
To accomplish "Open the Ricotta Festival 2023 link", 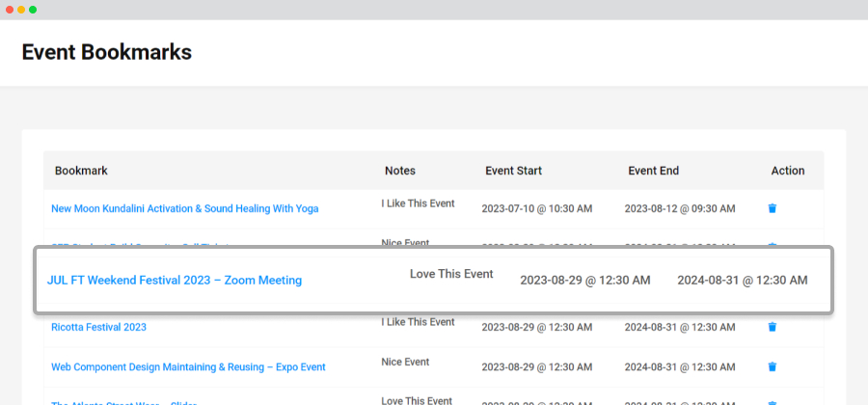I will (98, 327).
